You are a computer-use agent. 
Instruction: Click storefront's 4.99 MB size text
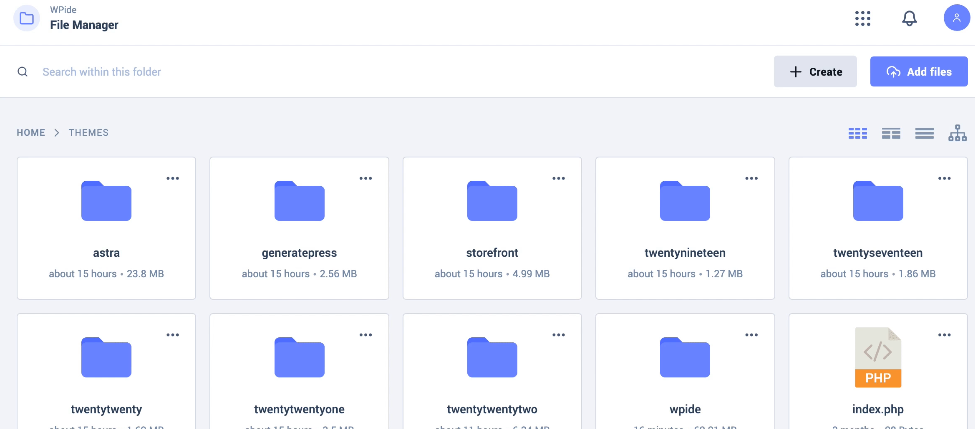[531, 274]
